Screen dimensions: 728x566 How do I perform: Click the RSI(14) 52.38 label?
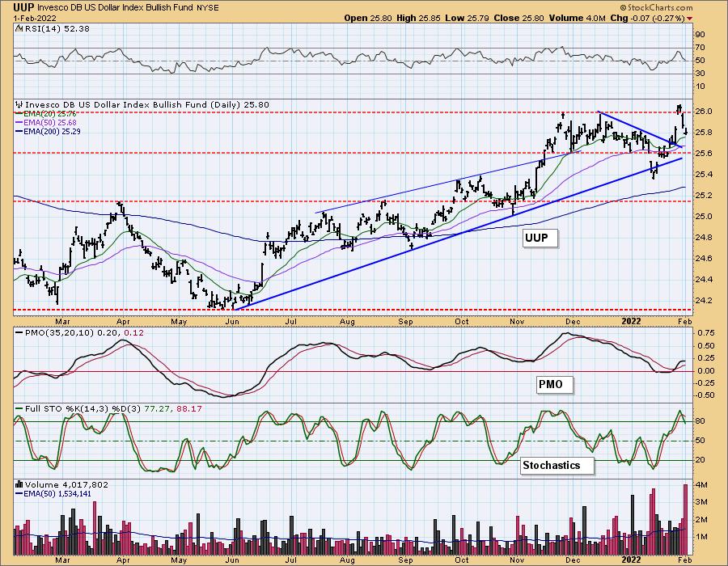click(57, 29)
